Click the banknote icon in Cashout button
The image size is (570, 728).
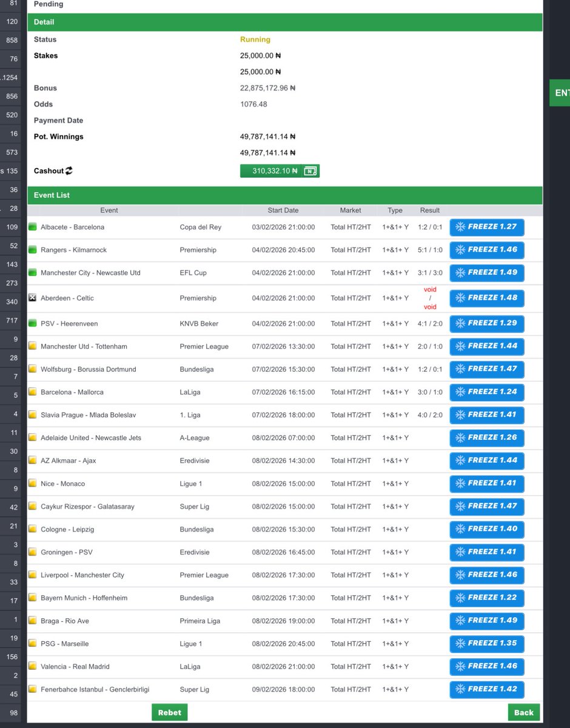click(x=309, y=171)
